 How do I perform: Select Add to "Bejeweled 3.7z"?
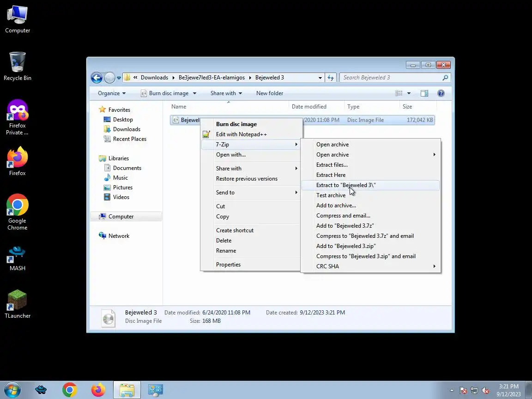point(370,226)
